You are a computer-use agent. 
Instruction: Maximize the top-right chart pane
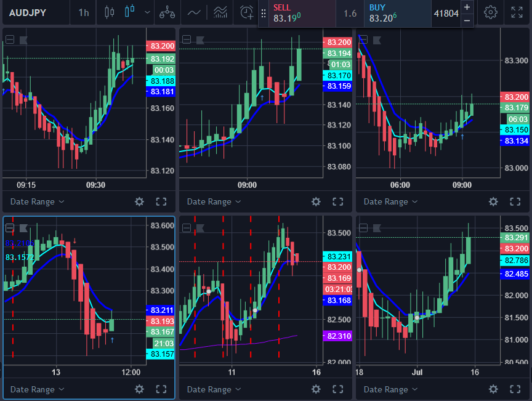(x=515, y=201)
